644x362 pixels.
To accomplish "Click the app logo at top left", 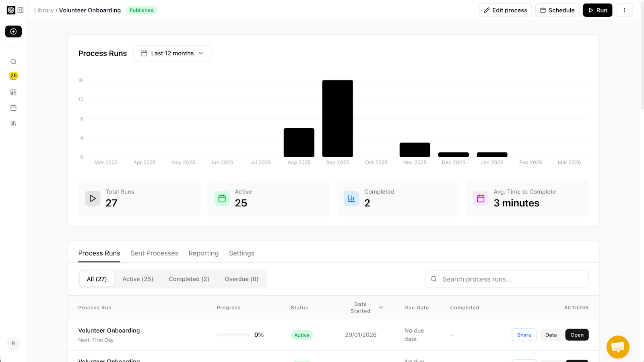I will (10, 10).
